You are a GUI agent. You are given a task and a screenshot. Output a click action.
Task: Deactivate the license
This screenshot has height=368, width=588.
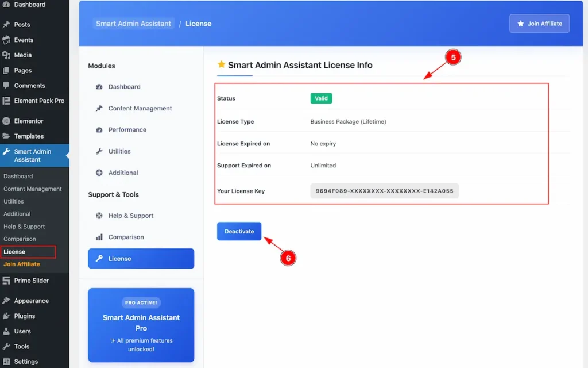pyautogui.click(x=239, y=231)
